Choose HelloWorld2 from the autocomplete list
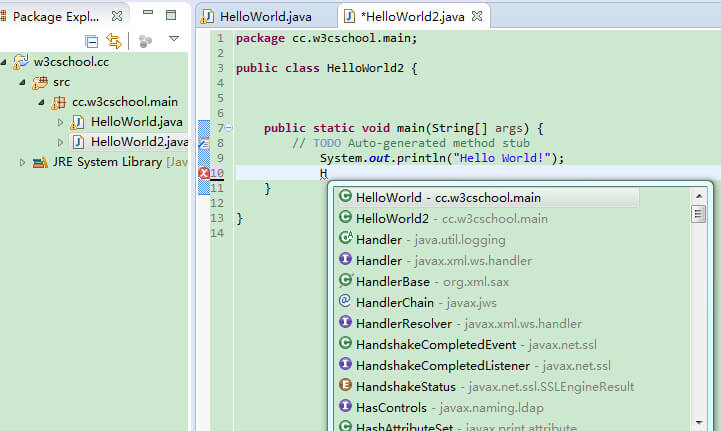Viewport: 721px width, 431px height. coord(392,218)
